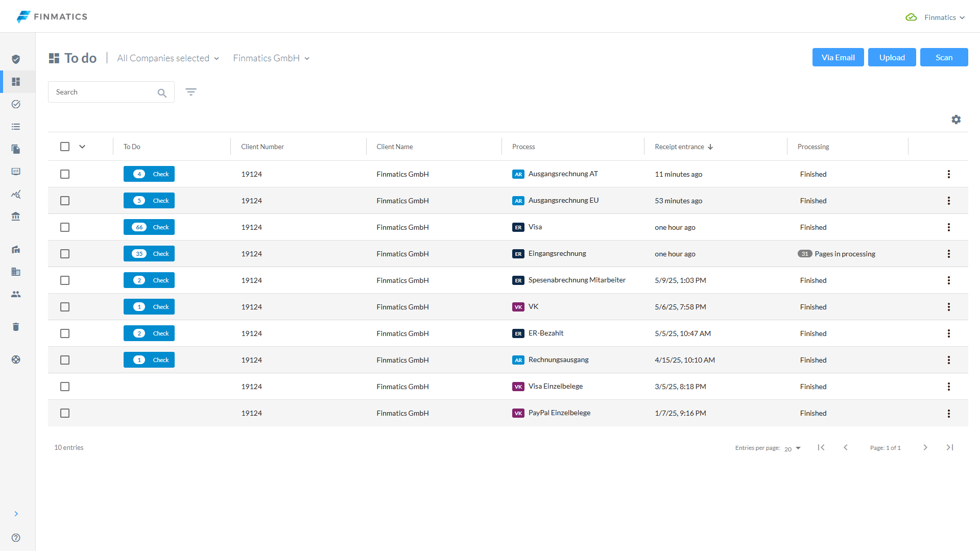
Task: Open the documents section in the sidebar
Action: tap(16, 149)
